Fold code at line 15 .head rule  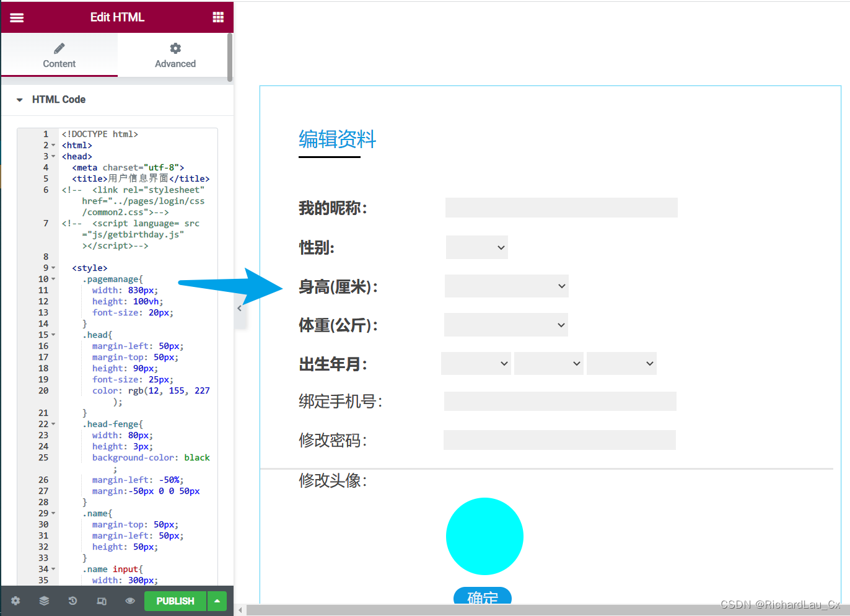(53, 335)
